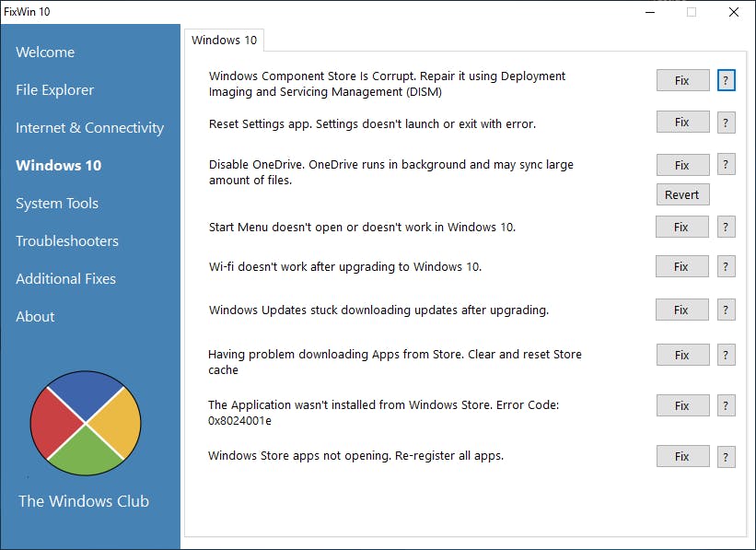Click the FixWin 10 window title
The image size is (756, 550).
(27, 12)
